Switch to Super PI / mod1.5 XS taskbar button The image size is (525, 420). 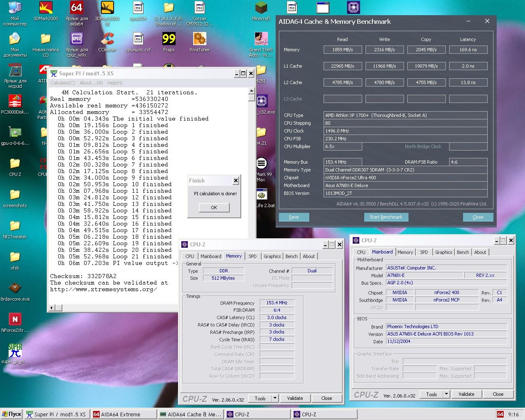pos(57,414)
